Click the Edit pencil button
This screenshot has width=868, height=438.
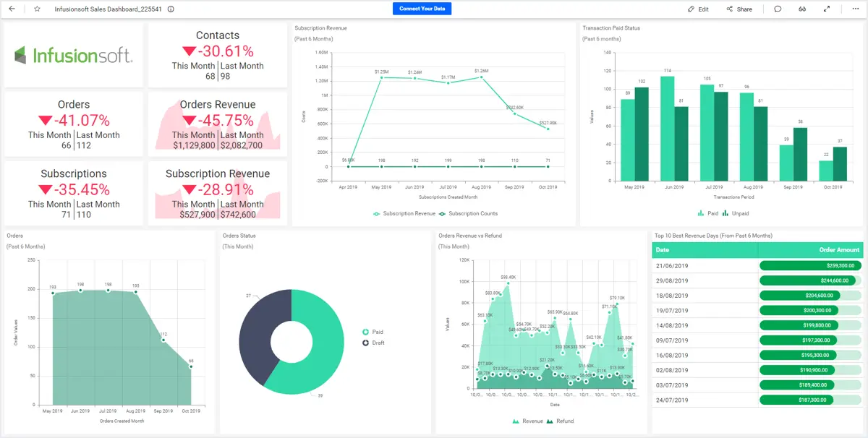tap(698, 9)
